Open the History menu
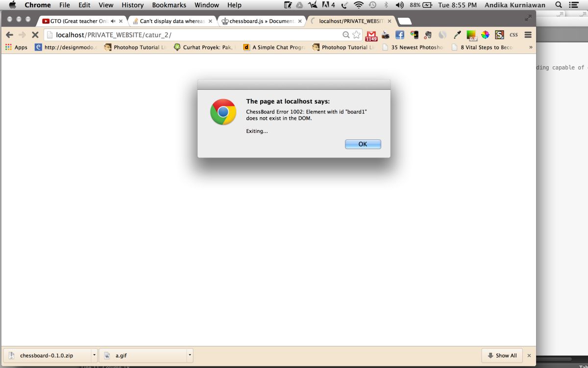Screen dimensions: 588x368 [x=133, y=5]
